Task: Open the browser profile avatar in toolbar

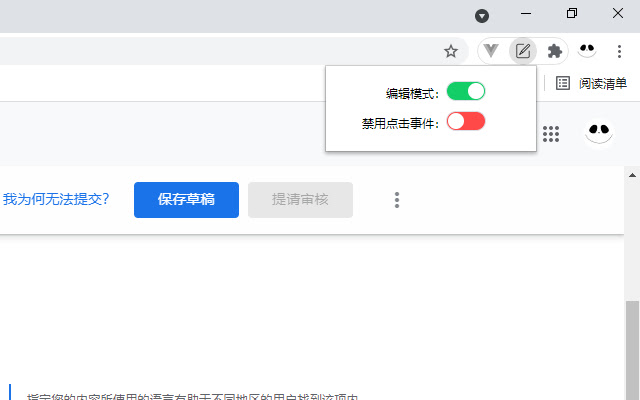Action: [x=587, y=51]
